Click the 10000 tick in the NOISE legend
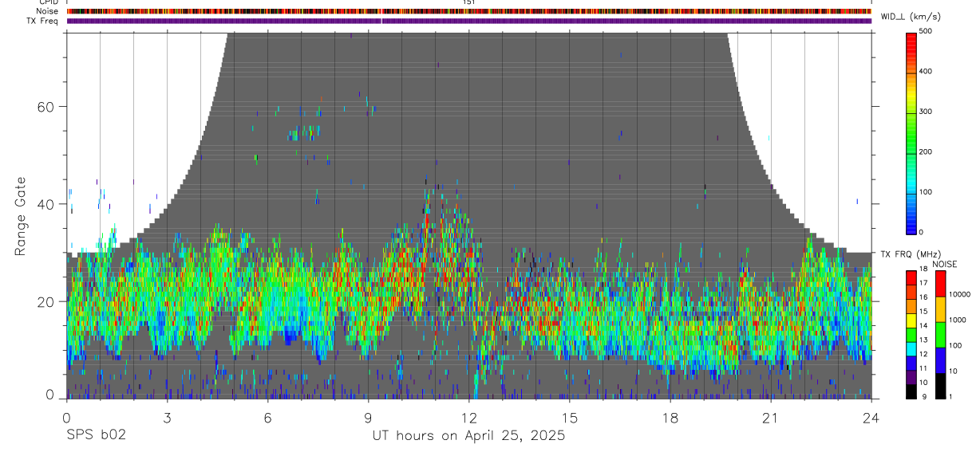Screen dimensions: 980x452 (959, 294)
